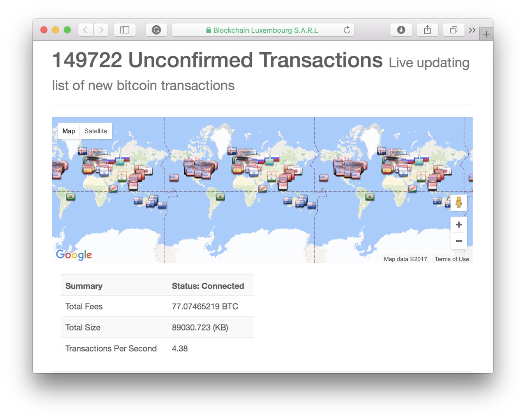Click the Brazil flag marker on the left map
The height and width of the screenshot is (420, 526).
click(x=71, y=197)
